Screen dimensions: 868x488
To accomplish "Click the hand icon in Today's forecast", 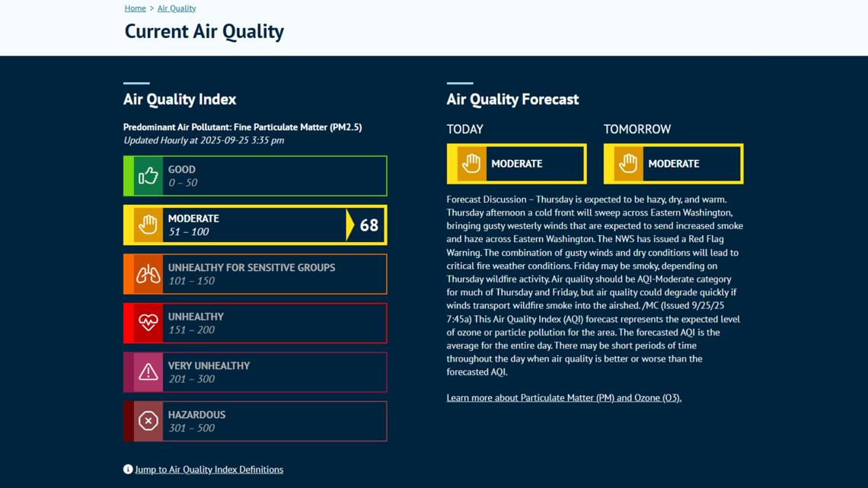I will coord(471,164).
